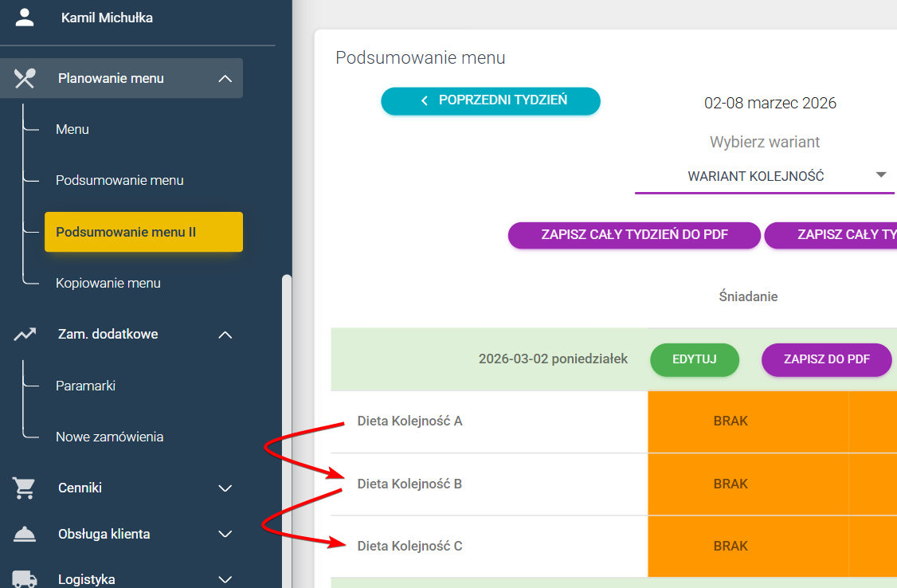Click the user profile icon beside Kamil Michułka
This screenshot has width=897, height=588.
coord(24,18)
